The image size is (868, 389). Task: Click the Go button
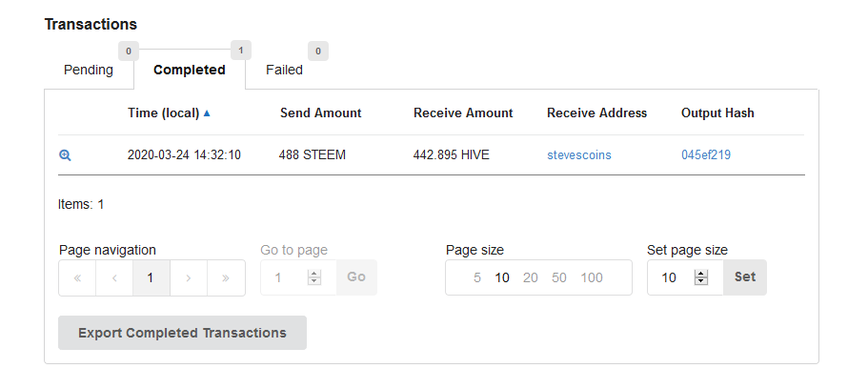[x=356, y=277]
